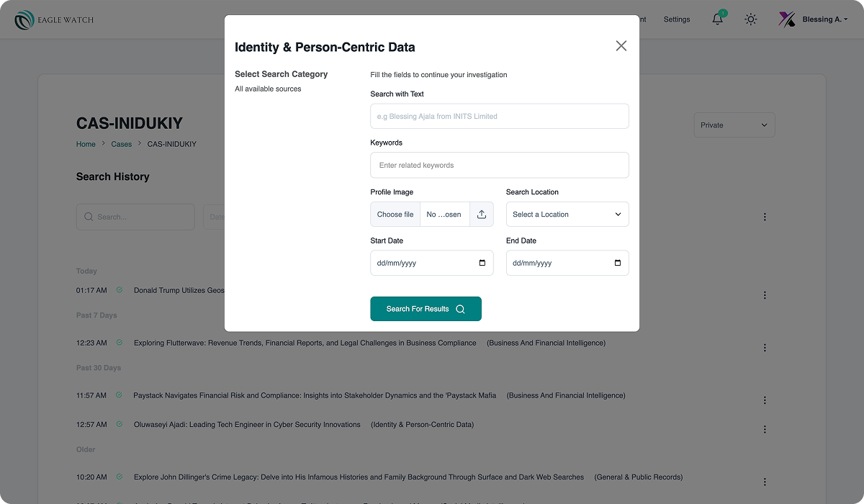Open the Private visibility dropdown
Viewport: 864px width, 504px height.
point(734,125)
